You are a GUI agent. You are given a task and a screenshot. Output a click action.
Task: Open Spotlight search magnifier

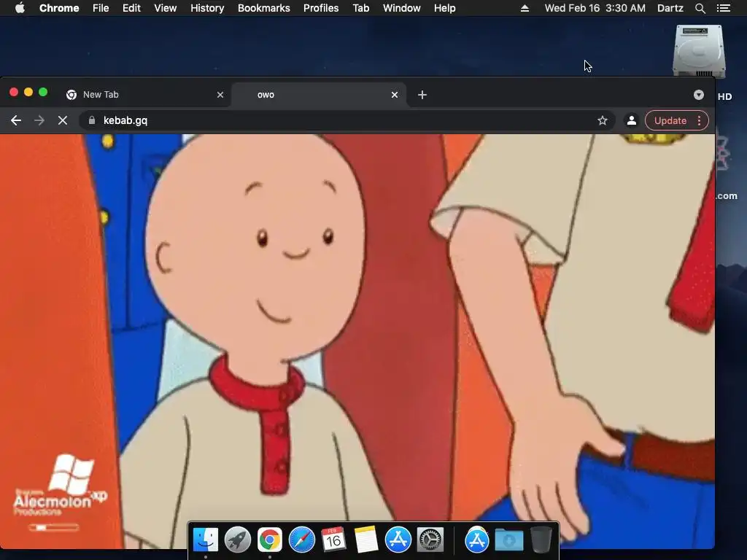point(700,8)
